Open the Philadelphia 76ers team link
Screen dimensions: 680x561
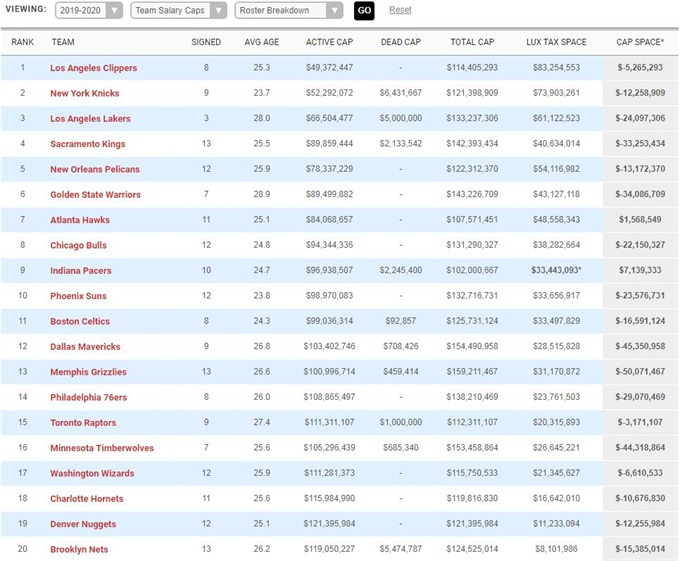(88, 398)
